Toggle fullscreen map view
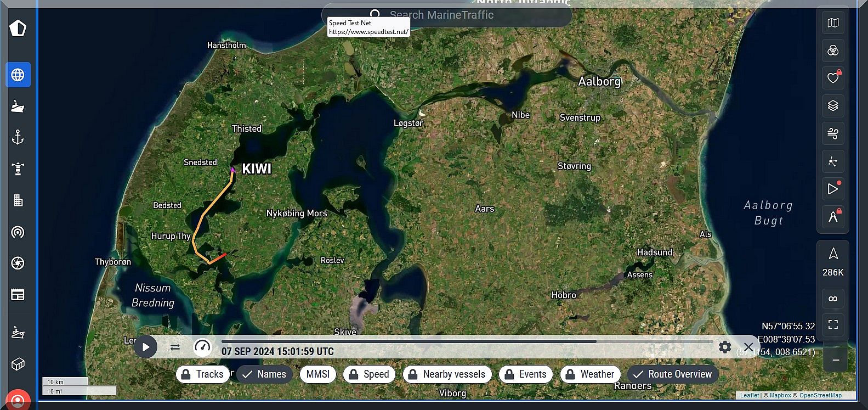The height and width of the screenshot is (410, 868). point(833,324)
